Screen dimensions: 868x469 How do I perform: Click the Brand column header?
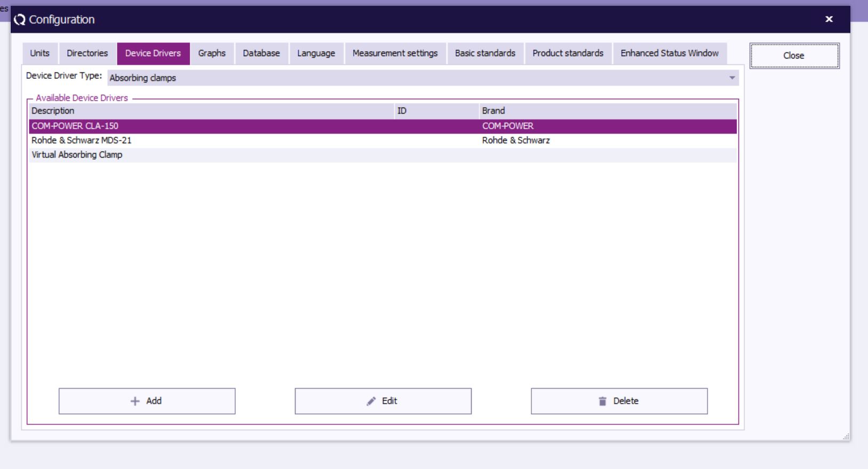pyautogui.click(x=493, y=111)
